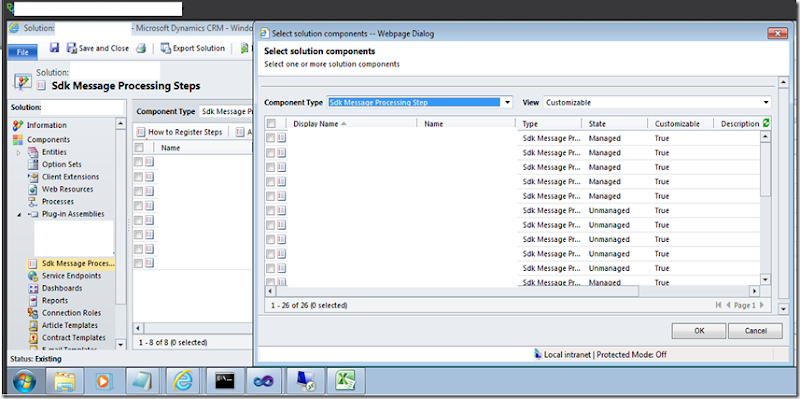Sort by Customizable column header
This screenshot has height=399, width=800.
(x=677, y=124)
